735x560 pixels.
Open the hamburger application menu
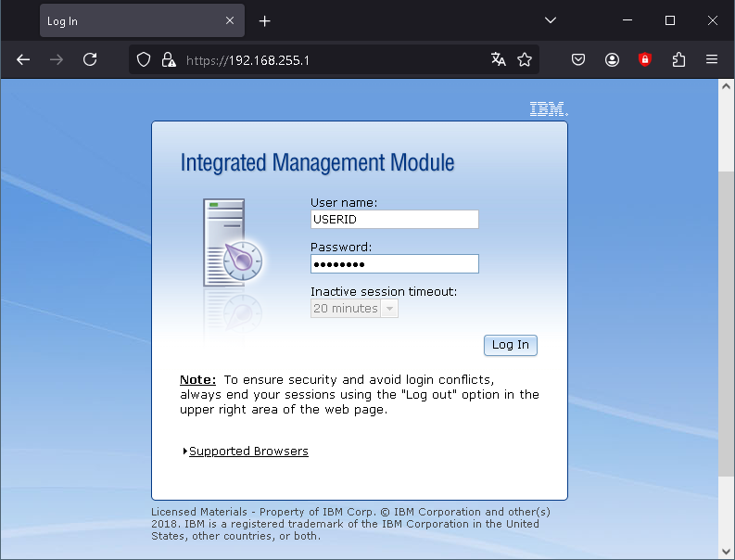(712, 59)
